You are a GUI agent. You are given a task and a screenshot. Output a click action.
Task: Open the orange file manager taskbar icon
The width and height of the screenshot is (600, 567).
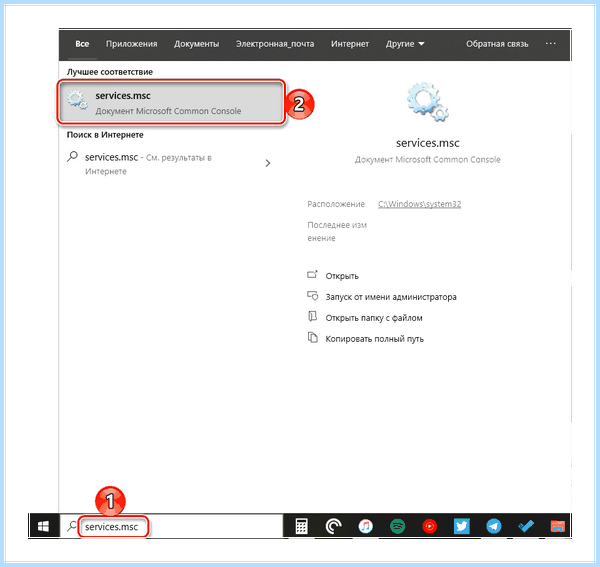tap(558, 526)
